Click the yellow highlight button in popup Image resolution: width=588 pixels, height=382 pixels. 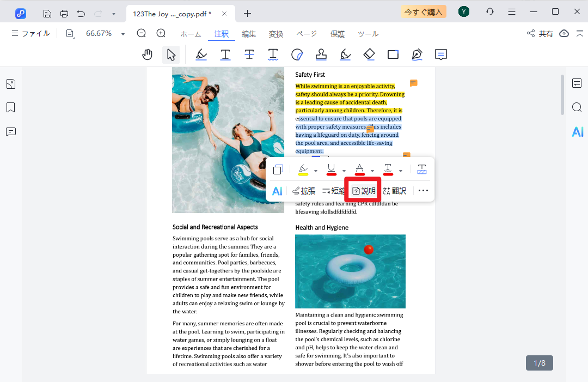[x=303, y=169]
